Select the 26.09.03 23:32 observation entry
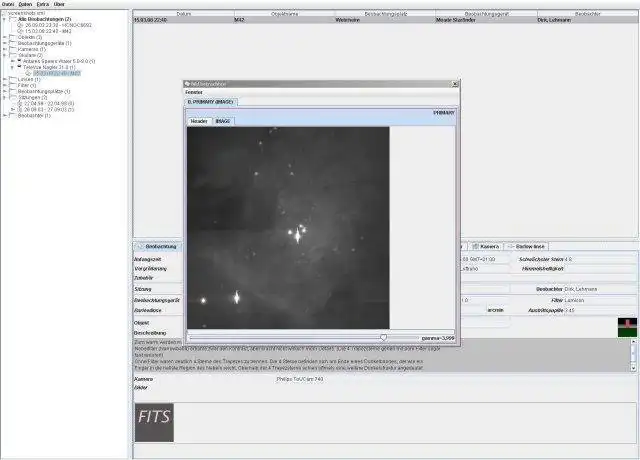The width and height of the screenshot is (640, 460). (58, 25)
